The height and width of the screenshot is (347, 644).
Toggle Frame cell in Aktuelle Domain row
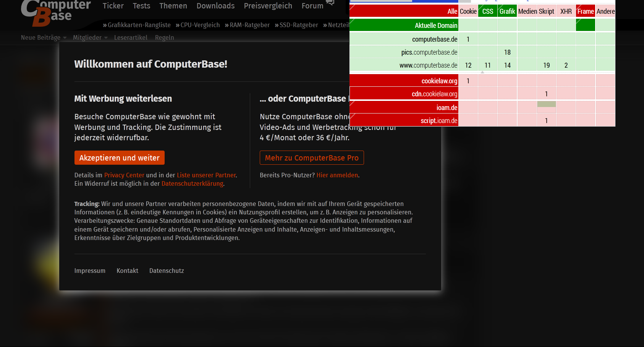pos(586,25)
